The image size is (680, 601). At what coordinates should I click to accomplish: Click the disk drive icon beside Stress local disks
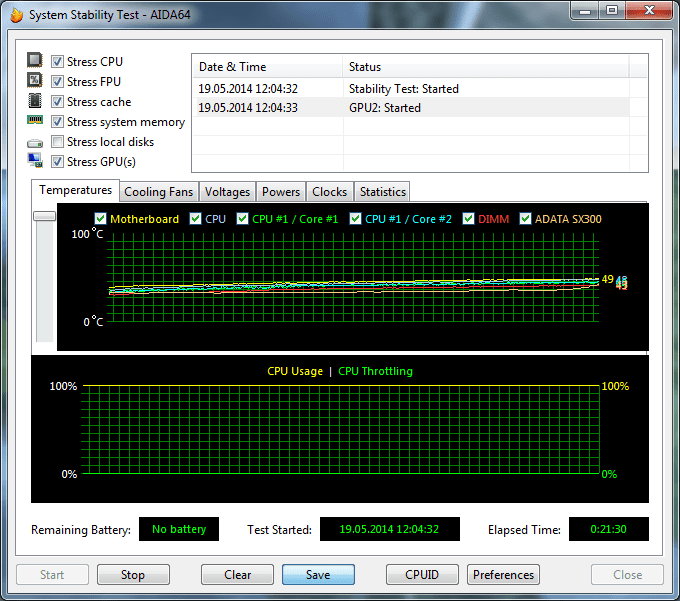(x=35, y=143)
